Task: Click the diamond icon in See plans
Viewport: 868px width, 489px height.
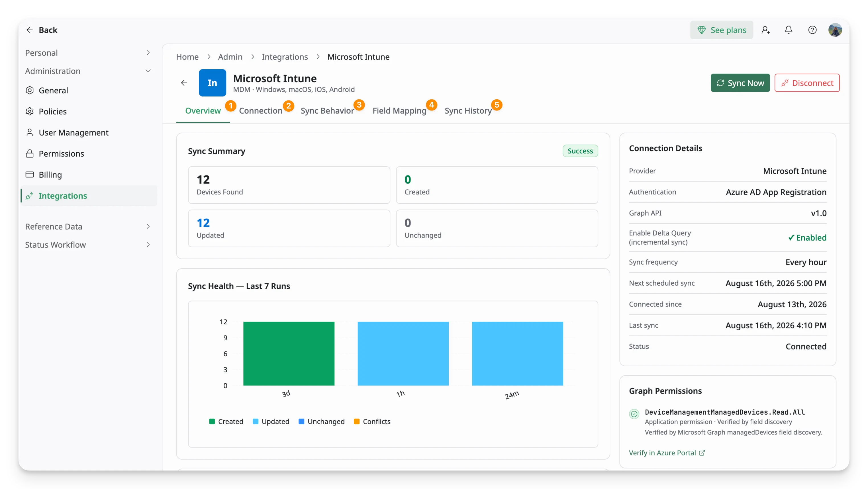Action: 702,30
